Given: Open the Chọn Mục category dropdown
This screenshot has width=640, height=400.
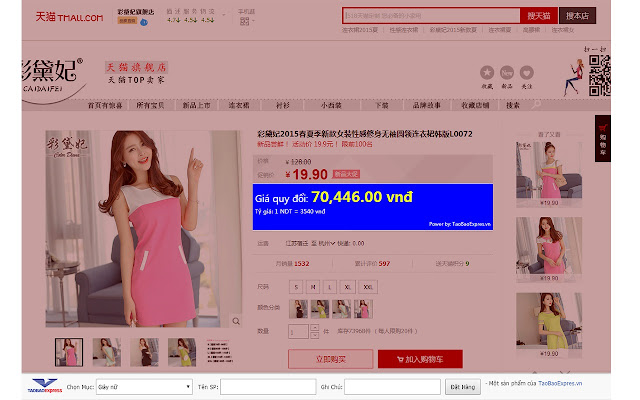Looking at the screenshot, I should pyautogui.click(x=144, y=387).
